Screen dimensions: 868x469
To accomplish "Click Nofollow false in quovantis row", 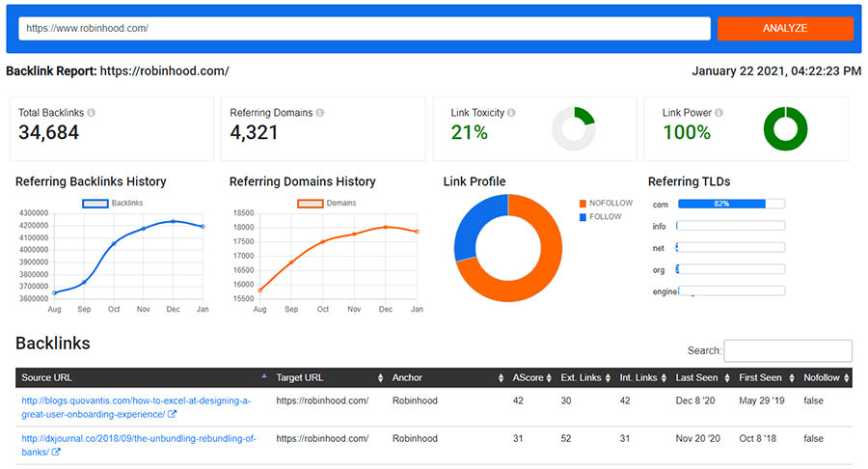I will coord(814,400).
